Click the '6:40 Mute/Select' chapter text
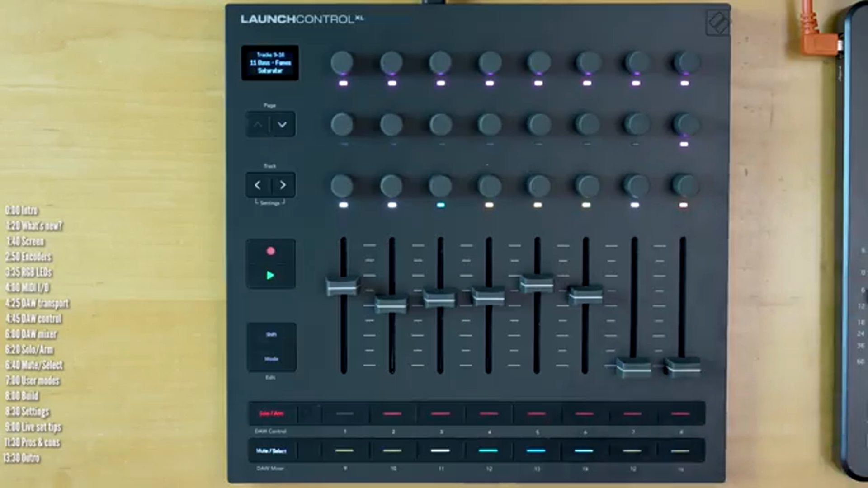 (34, 365)
